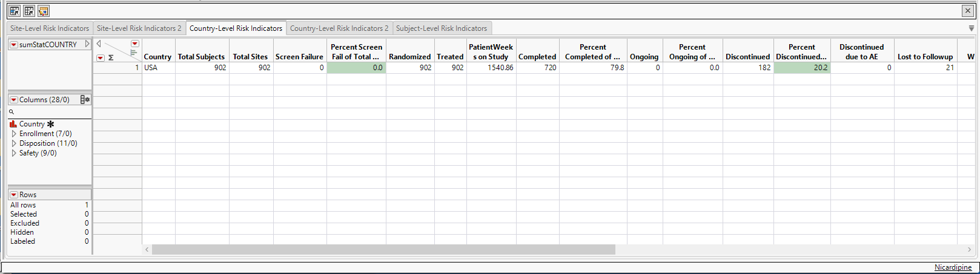Click the 79.8 Percent Completed cell

coord(593,68)
